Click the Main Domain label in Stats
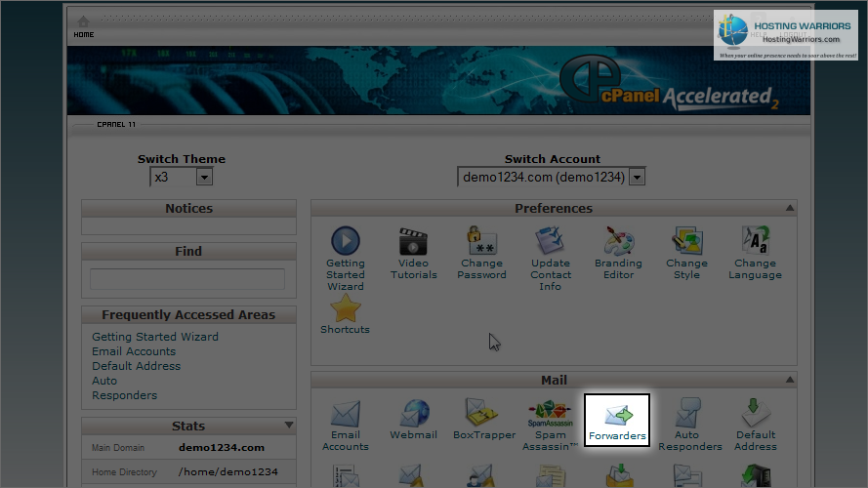 click(x=118, y=448)
